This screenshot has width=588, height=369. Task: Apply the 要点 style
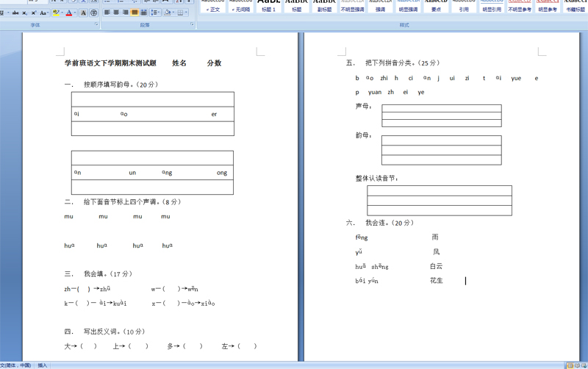436,7
